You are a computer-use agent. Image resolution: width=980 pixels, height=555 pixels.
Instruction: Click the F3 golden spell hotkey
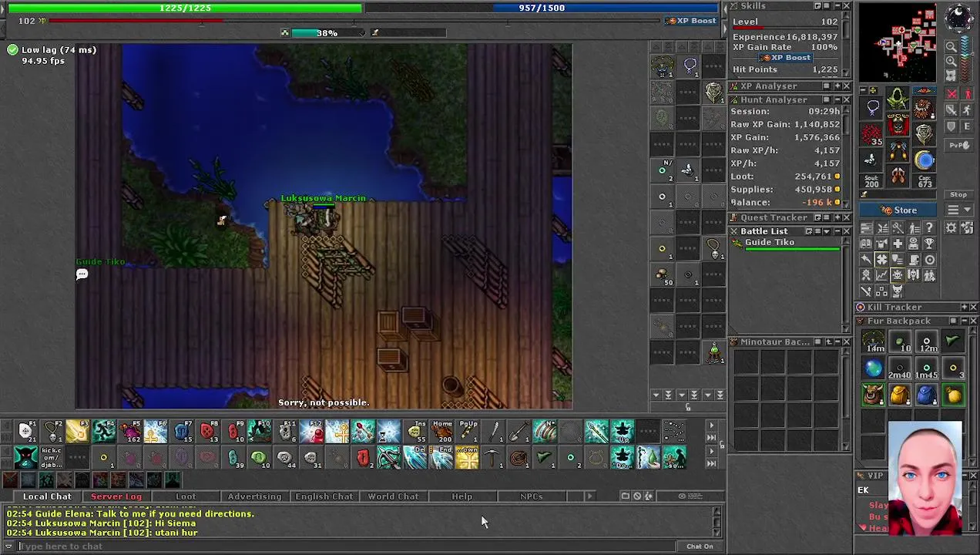tap(77, 432)
